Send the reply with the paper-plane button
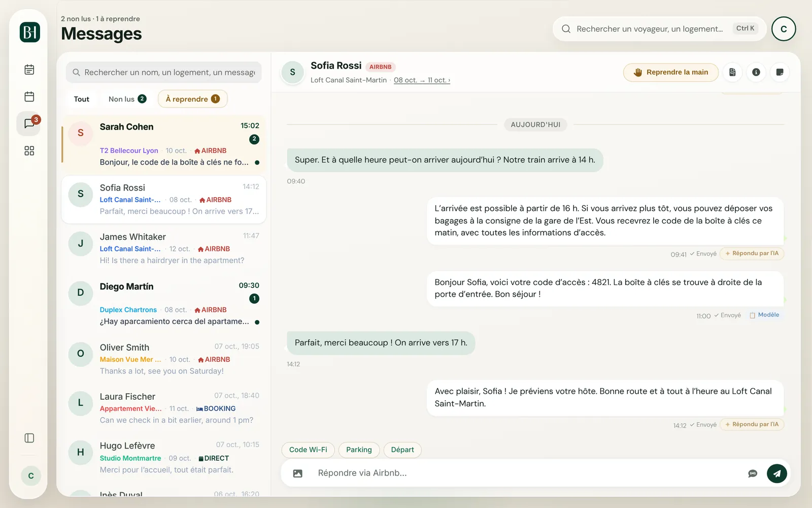The image size is (812, 508). 777,473
